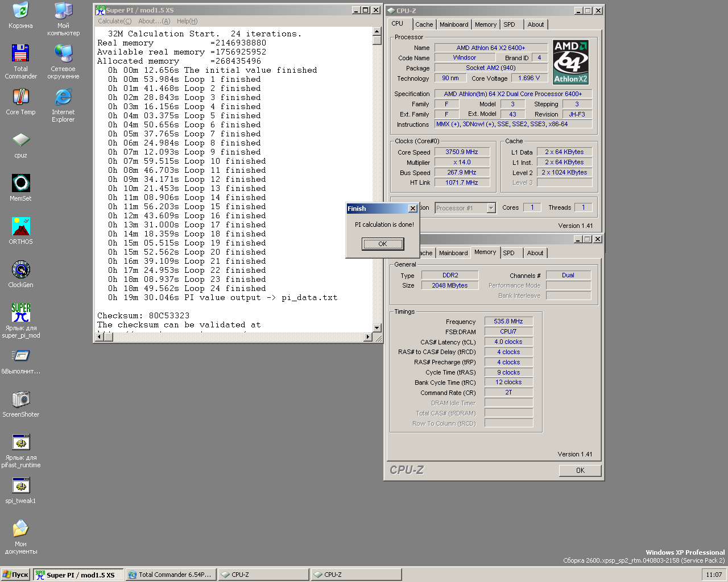Open the super_pi_mod shortcut desktop icon
Viewport: 728px width, 582px height.
20,321
